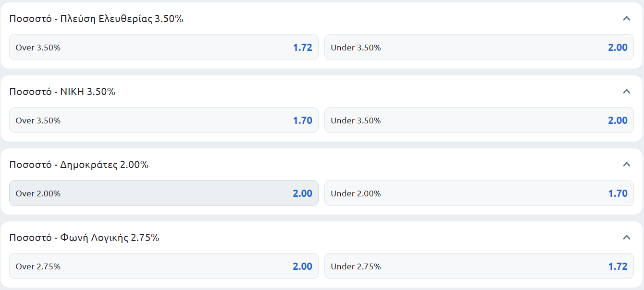The image size is (644, 290).
Task: Select Over 3.50% for Πλεύση Ελευθερίας
Action: tap(164, 47)
